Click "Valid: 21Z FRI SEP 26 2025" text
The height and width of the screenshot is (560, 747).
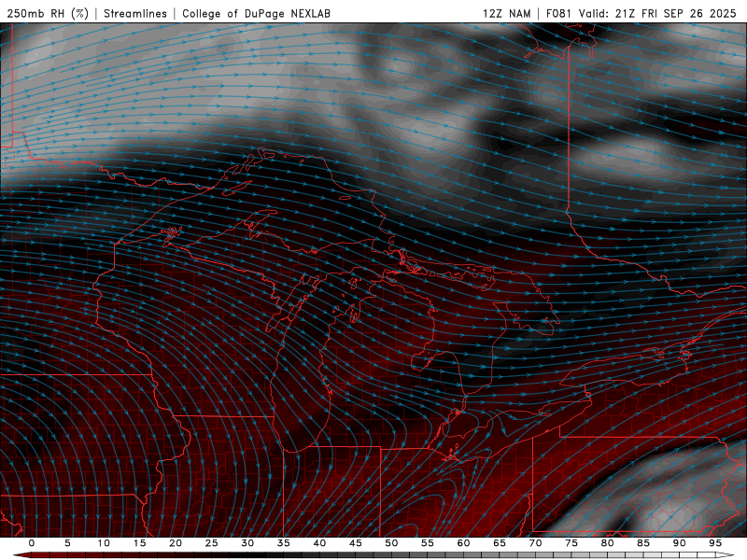[x=658, y=13]
